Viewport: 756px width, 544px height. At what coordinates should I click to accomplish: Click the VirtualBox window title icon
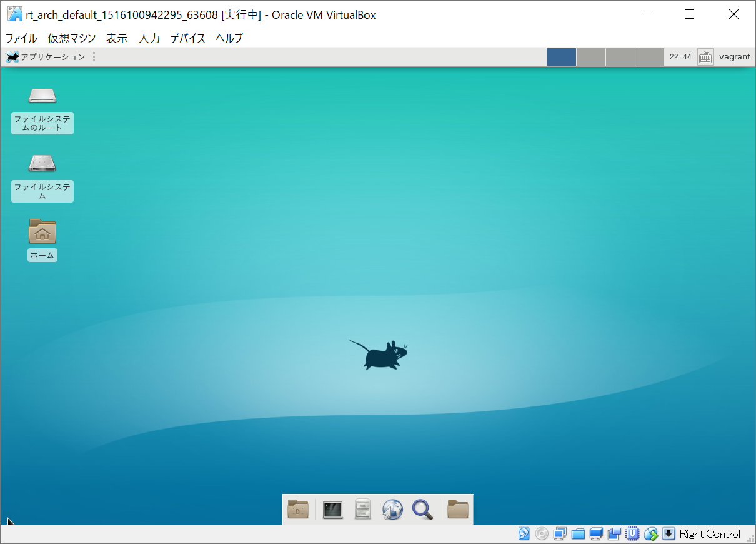pos(14,14)
